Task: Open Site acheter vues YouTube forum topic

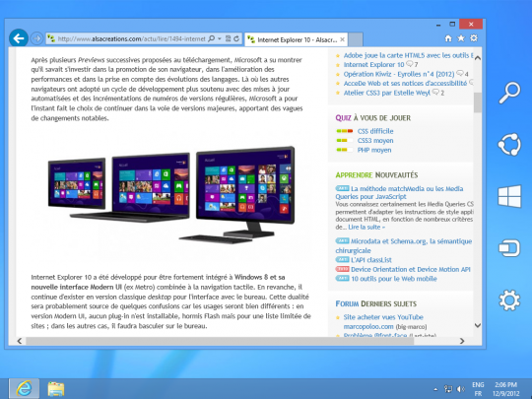Action: pyautogui.click(x=383, y=317)
